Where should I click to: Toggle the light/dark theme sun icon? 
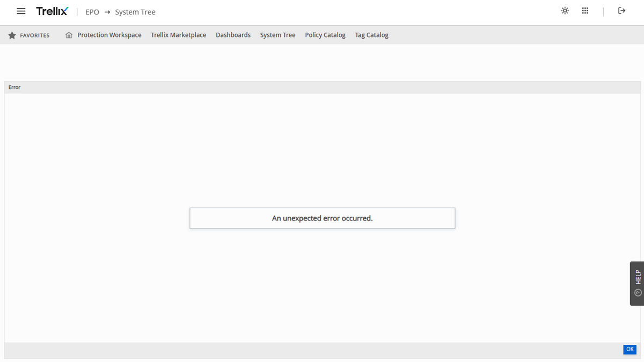click(565, 10)
